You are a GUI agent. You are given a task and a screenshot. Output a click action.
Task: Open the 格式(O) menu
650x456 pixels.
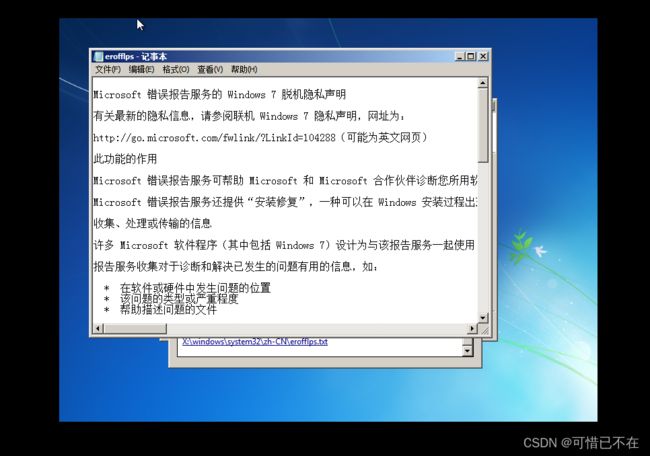176,69
